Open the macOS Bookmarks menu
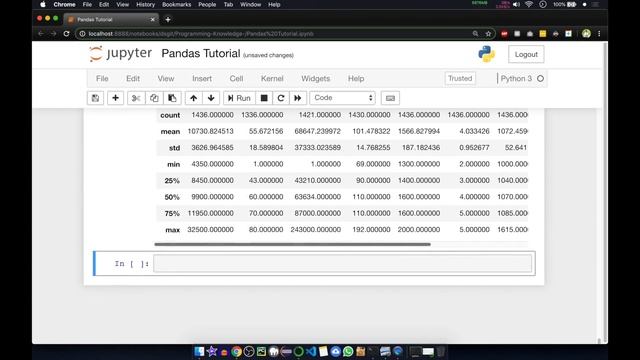This screenshot has width=640, height=360. (176, 4)
